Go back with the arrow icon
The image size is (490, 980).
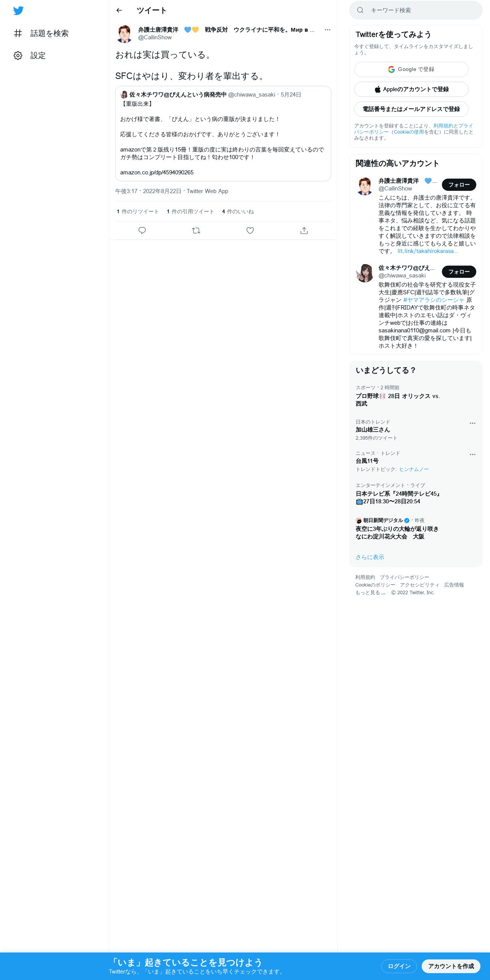point(119,10)
